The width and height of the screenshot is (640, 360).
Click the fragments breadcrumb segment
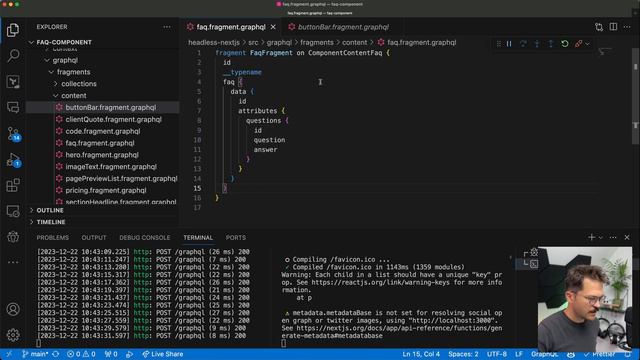317,42
